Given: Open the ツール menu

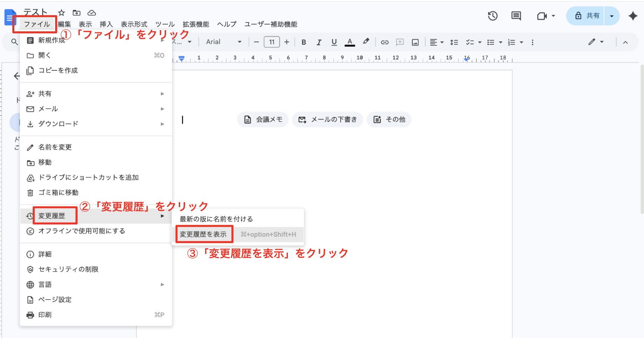Looking at the screenshot, I should 165,24.
